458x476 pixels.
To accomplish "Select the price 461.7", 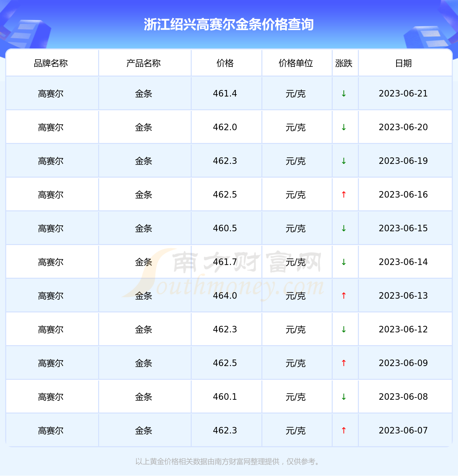I will 225,262.
